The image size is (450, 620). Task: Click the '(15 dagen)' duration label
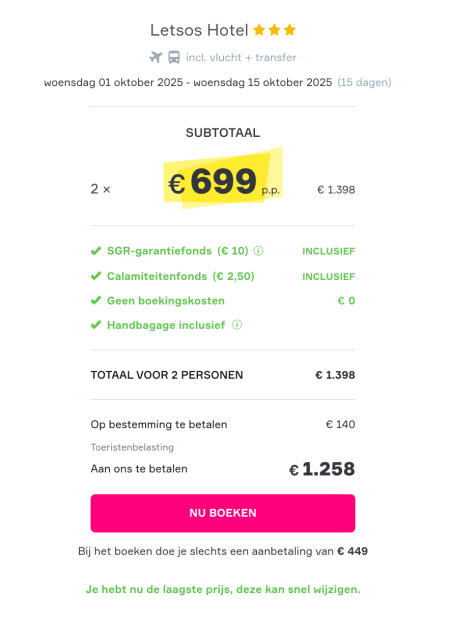pyautogui.click(x=364, y=82)
